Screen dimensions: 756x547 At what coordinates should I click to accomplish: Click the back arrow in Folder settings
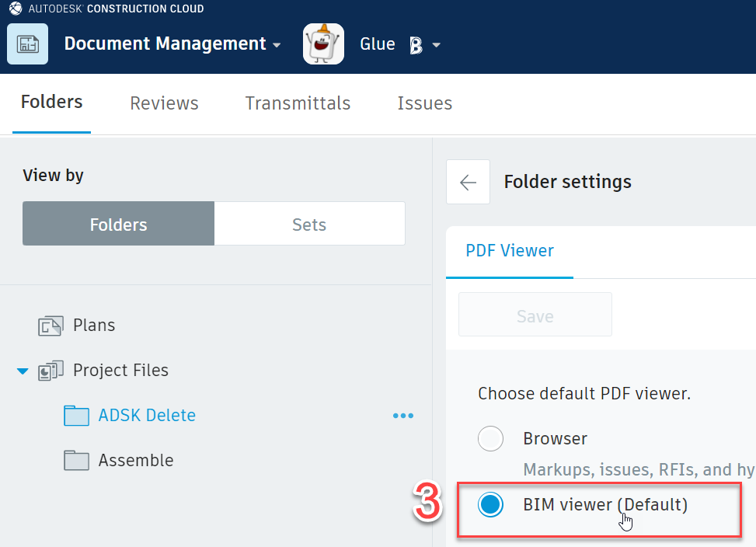pyautogui.click(x=468, y=182)
